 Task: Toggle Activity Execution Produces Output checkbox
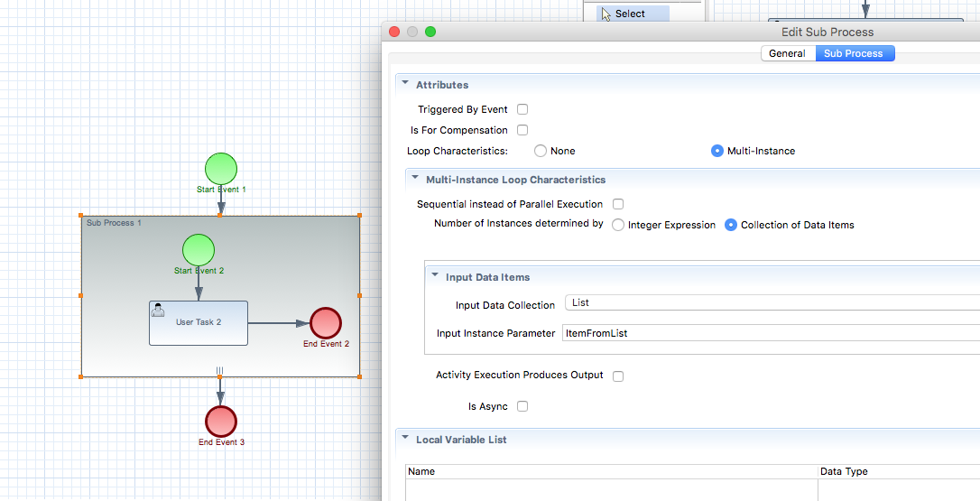(x=618, y=376)
